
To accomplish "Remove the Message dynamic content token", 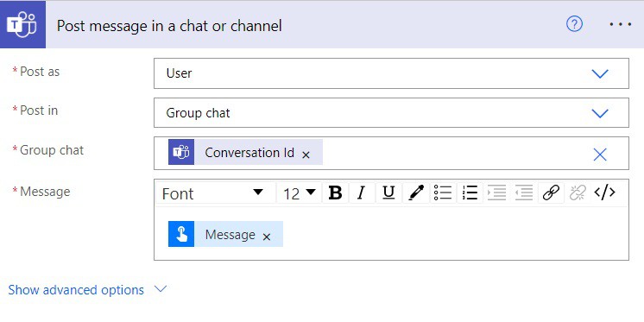I will 267,237.
